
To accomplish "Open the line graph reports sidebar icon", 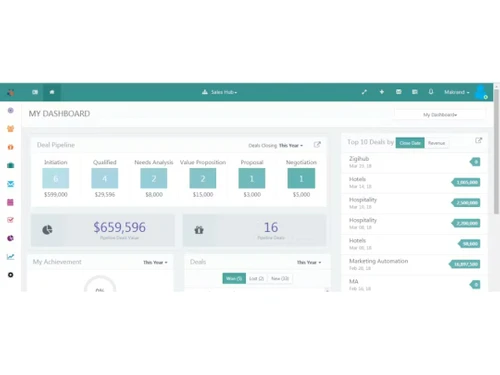I will point(11,257).
